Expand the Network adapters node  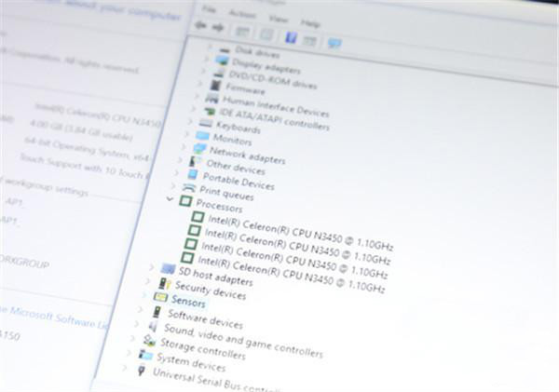pos(184,146)
